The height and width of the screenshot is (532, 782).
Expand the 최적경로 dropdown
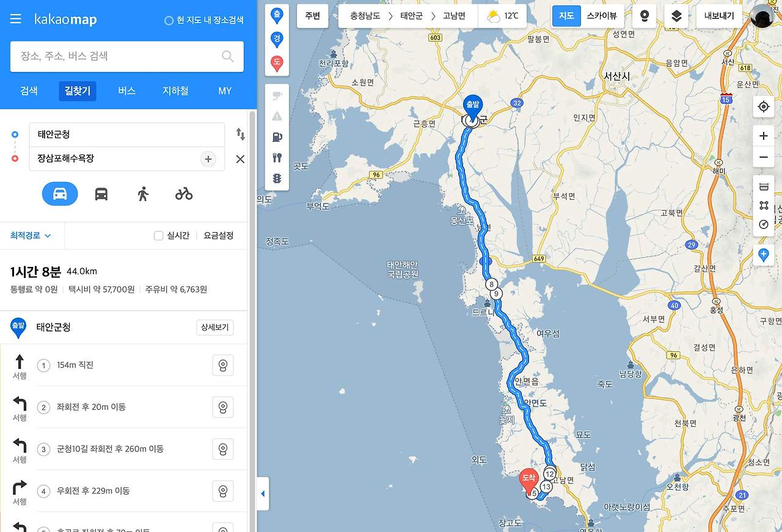click(x=31, y=236)
